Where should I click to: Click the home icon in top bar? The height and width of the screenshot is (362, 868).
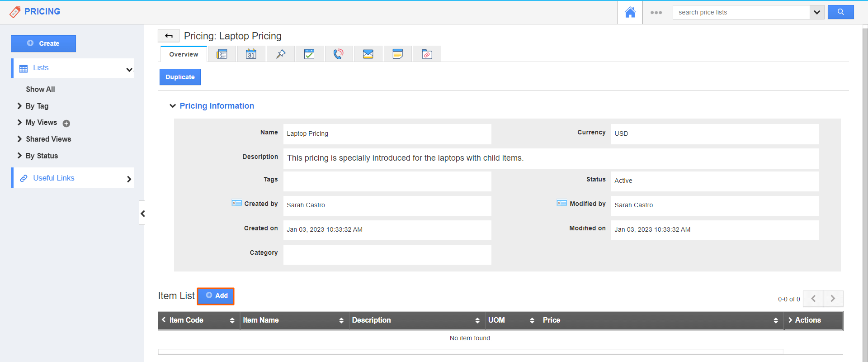click(630, 12)
